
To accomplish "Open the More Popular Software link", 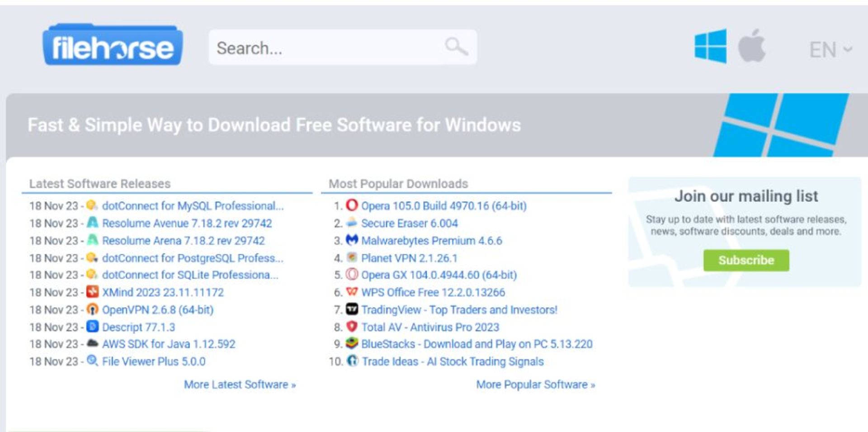I will pos(536,385).
